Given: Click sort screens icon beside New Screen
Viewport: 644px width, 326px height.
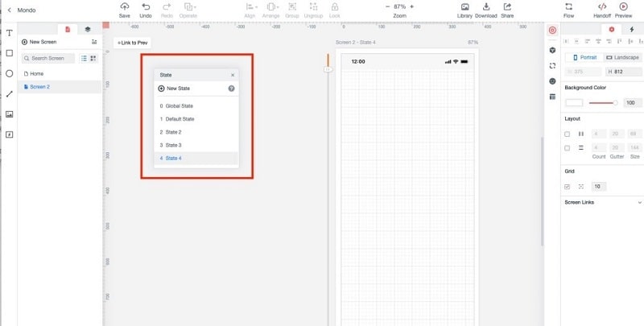Looking at the screenshot, I should (x=94, y=42).
